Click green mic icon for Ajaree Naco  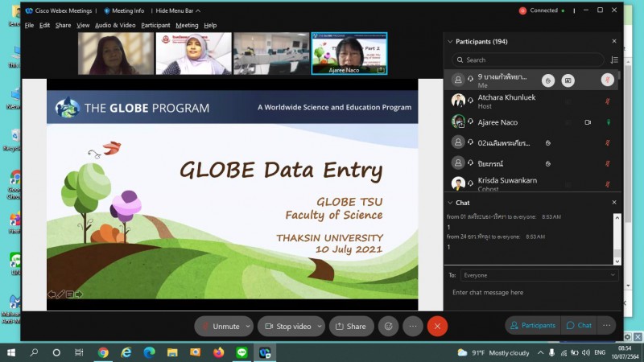tap(609, 122)
